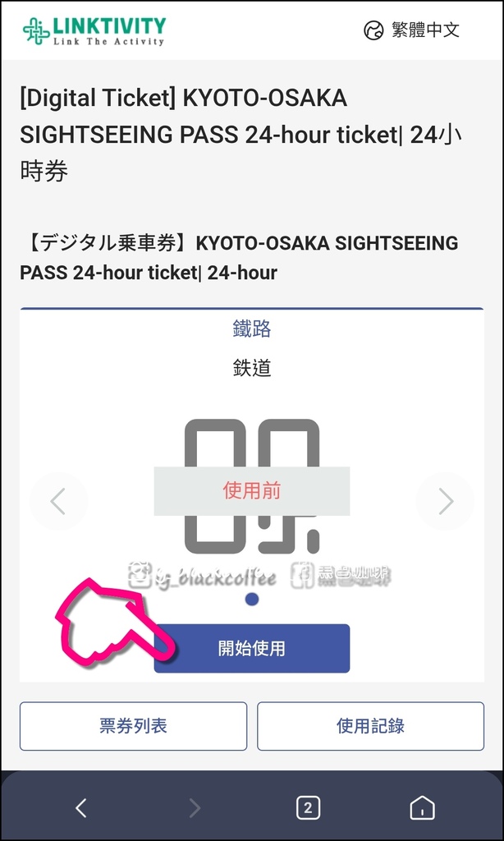
Task: Click the LINKTIVITY logo
Action: point(94,31)
